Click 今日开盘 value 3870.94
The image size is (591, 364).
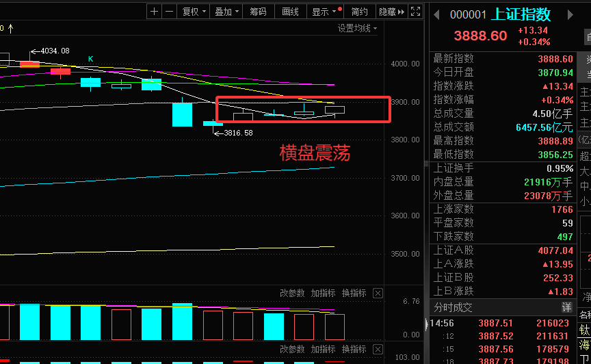[555, 73]
